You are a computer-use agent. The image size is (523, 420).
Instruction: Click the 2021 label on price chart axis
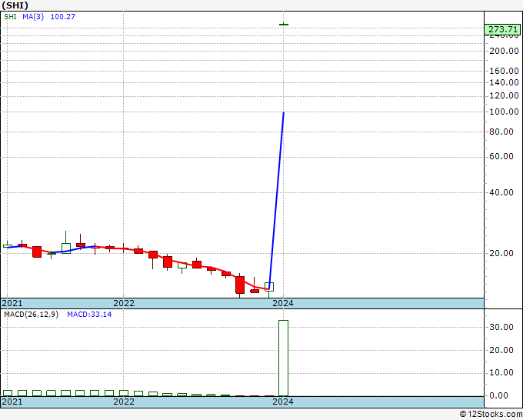click(x=12, y=303)
